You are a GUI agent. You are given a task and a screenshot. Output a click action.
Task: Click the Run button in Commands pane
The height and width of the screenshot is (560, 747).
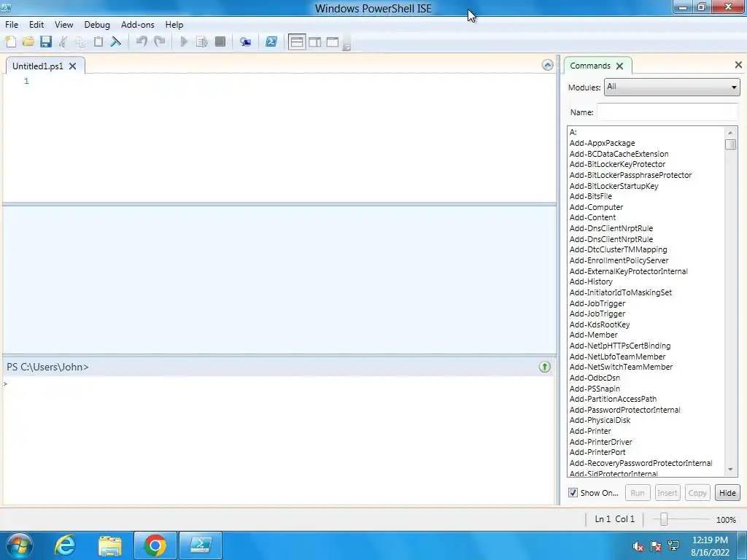(x=638, y=493)
